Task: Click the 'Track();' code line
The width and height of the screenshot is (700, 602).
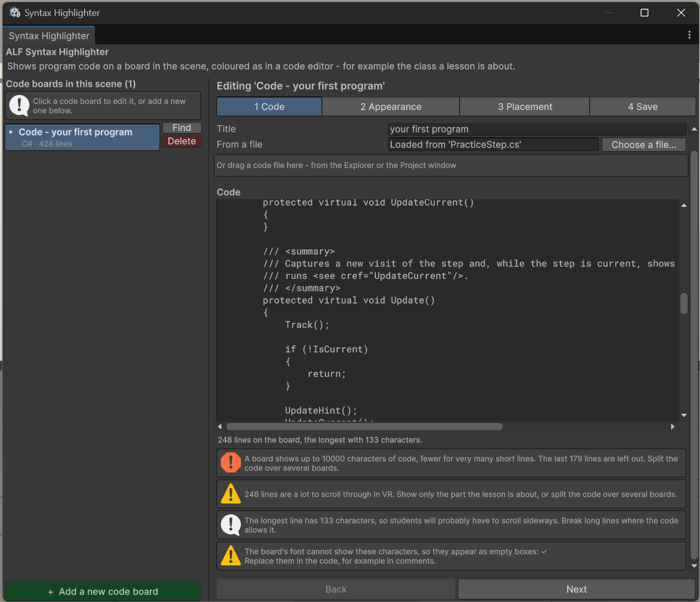Action: pos(307,325)
